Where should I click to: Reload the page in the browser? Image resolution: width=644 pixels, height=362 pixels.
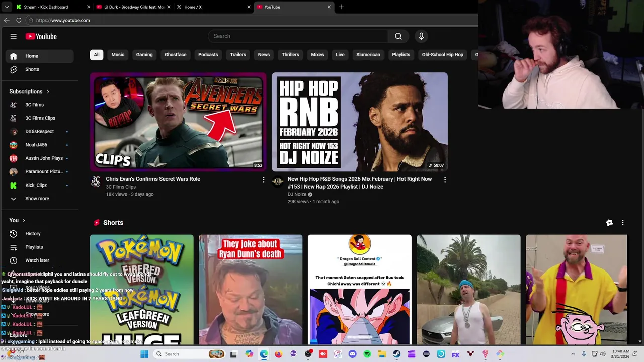19,20
